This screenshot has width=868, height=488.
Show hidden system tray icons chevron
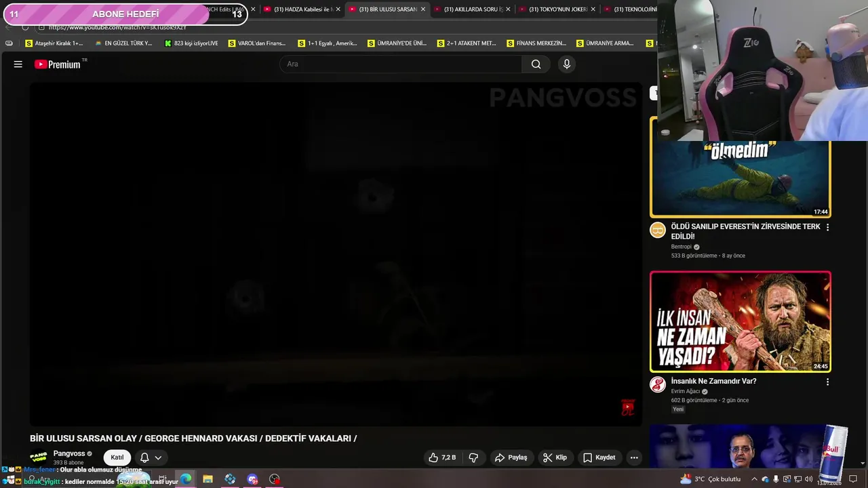(754, 479)
